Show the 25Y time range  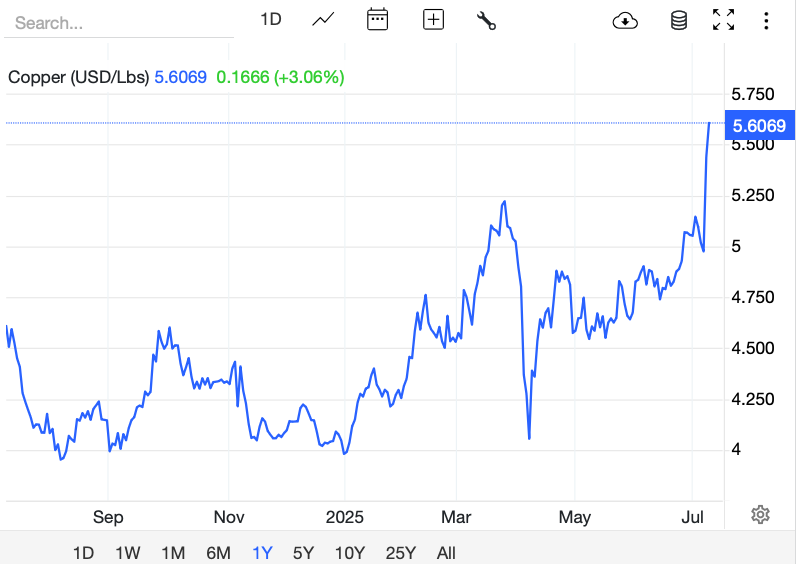(x=401, y=553)
